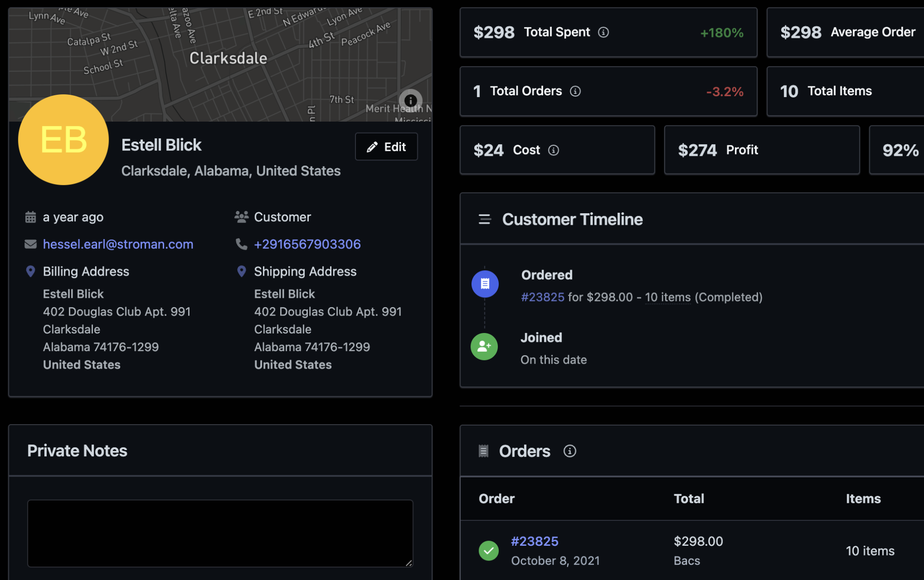Image resolution: width=924 pixels, height=580 pixels.
Task: Open the Orders section info tooltip
Action: 570,451
